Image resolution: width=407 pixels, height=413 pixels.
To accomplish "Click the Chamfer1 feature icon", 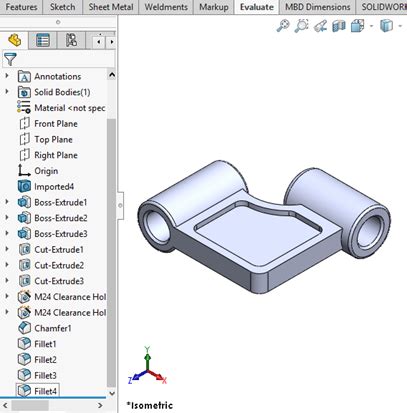I will [24, 328].
